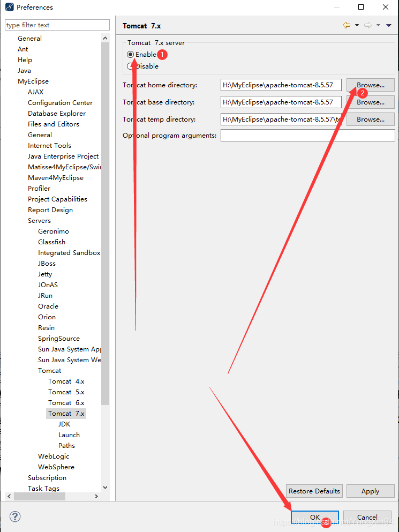Screen dimensions: 399x532
Task: Select Tomcat 5.x entry
Action: 66,392
